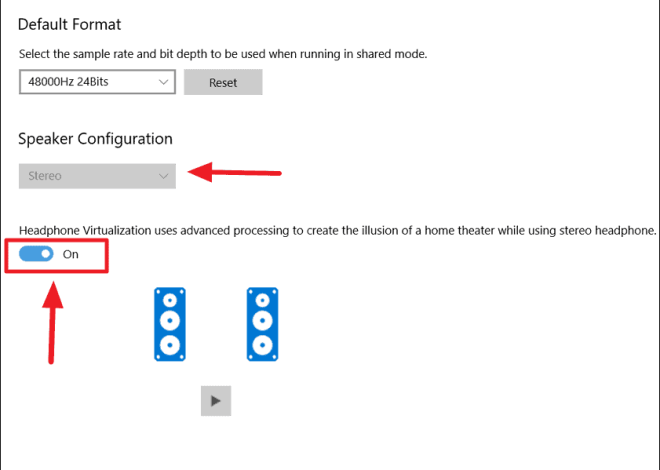Screen dimensions: 660x470
Task: Click the top driver of left speaker
Action: click(x=170, y=301)
